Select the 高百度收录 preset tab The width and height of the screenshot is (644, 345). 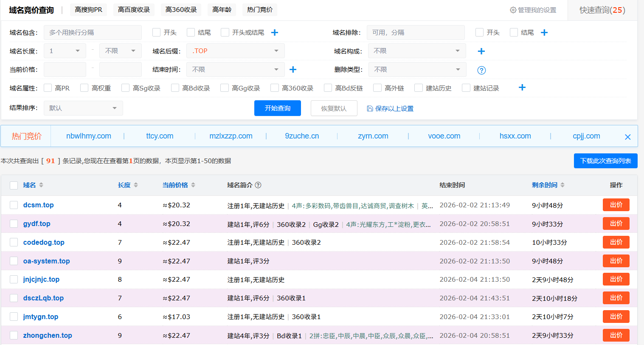coord(134,10)
